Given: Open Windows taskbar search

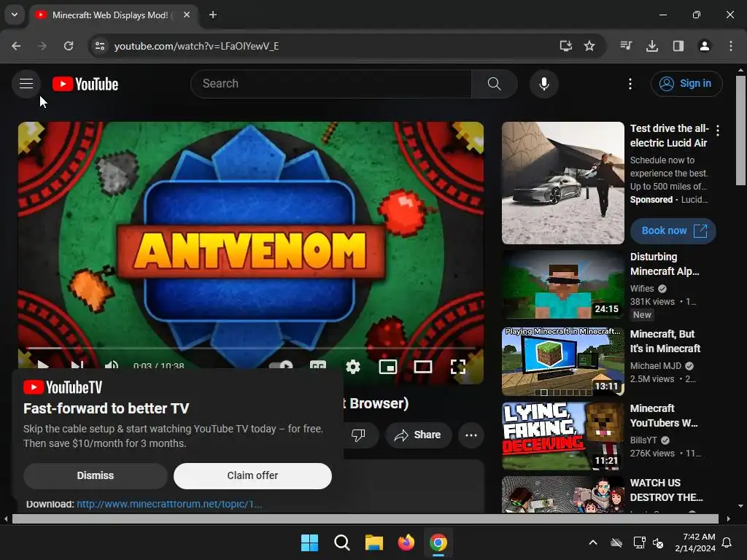Looking at the screenshot, I should pyautogui.click(x=341, y=542).
